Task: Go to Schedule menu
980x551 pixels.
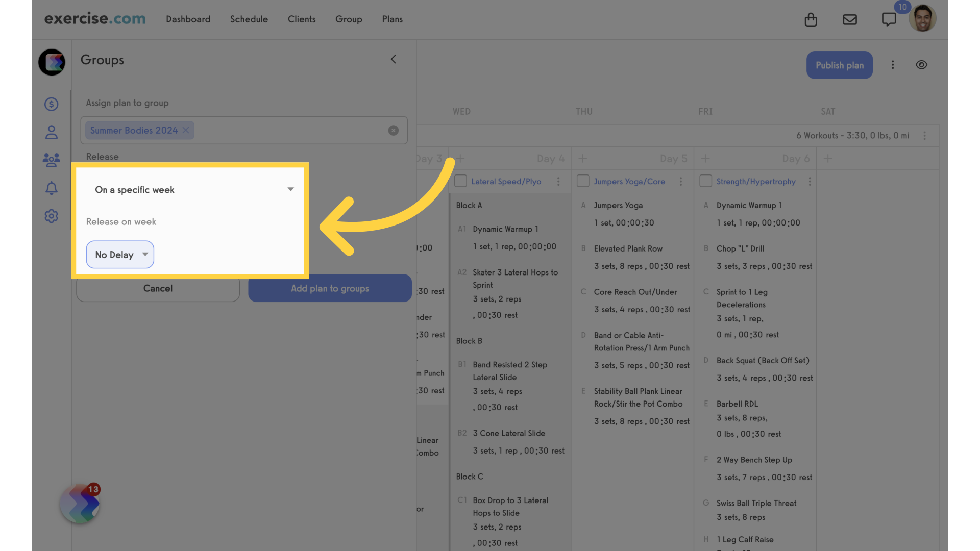Action: pyautogui.click(x=249, y=19)
